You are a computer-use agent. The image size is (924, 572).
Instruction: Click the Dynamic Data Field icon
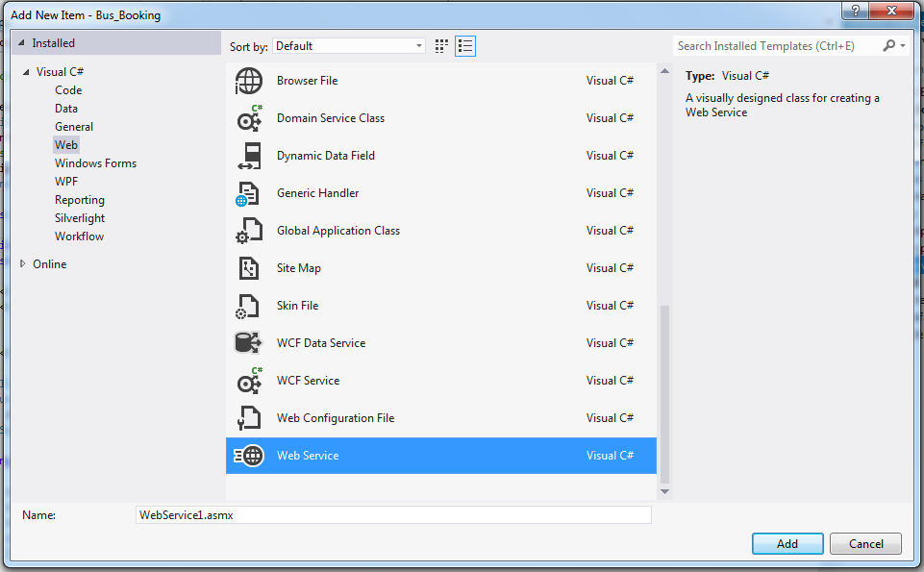click(x=249, y=156)
